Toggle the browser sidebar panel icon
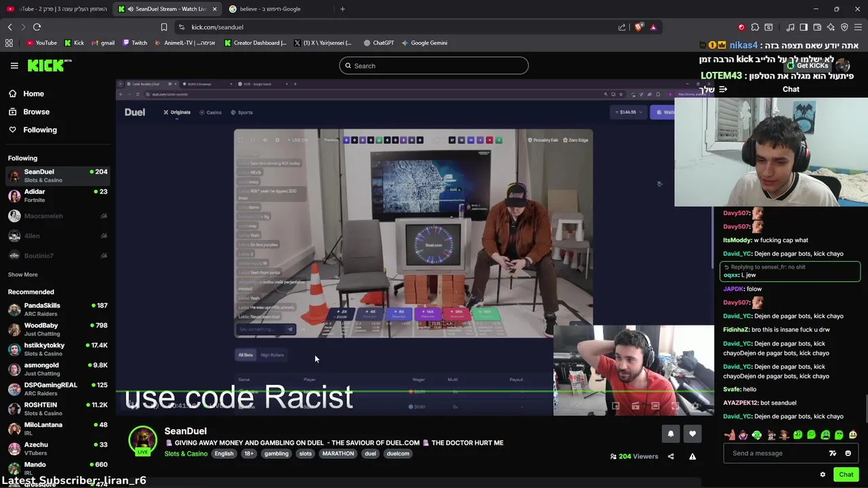 pyautogui.click(x=804, y=27)
